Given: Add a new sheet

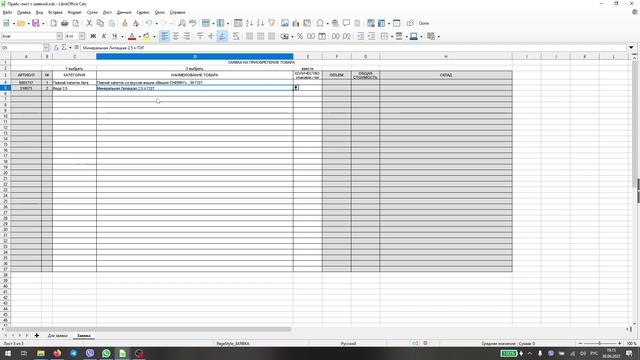Looking at the screenshot, I should click(36, 336).
